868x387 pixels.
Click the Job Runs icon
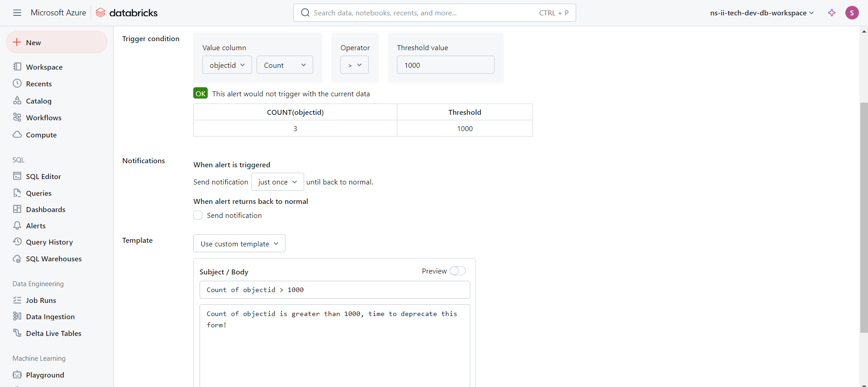tap(17, 300)
